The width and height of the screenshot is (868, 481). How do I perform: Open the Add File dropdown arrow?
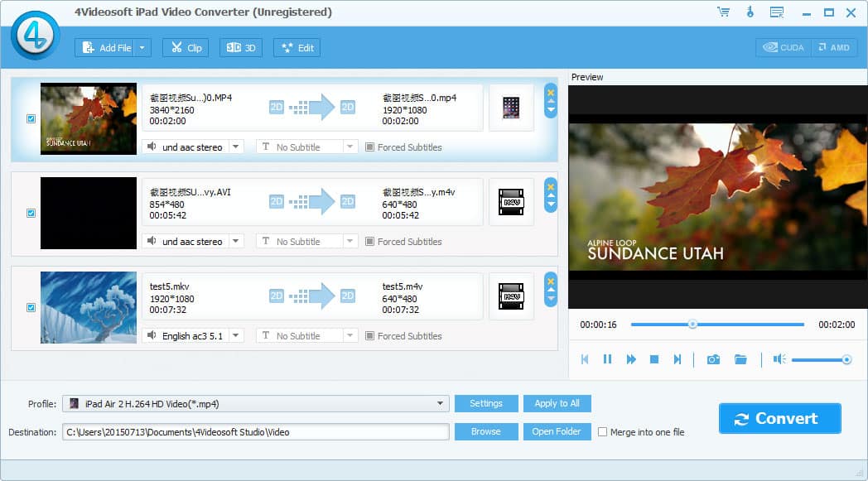[x=142, y=47]
